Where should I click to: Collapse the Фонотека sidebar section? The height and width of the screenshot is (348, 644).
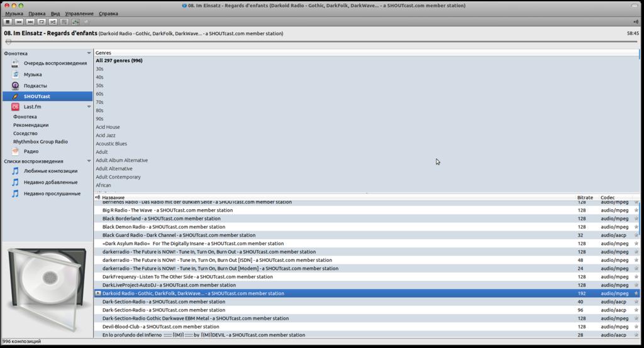[x=89, y=53]
